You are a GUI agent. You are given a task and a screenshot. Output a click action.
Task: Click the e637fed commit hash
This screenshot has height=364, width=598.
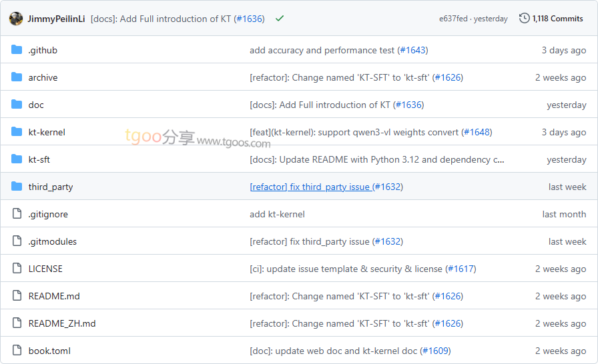pyautogui.click(x=453, y=19)
